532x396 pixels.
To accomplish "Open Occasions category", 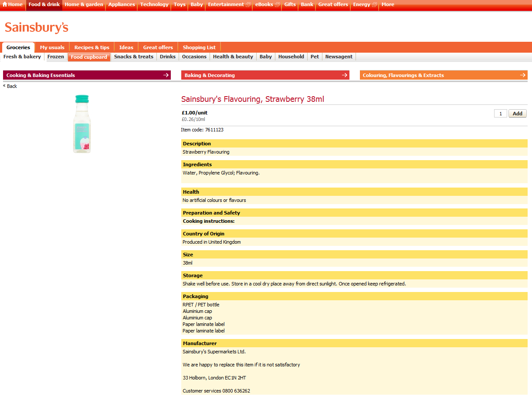I will (194, 57).
